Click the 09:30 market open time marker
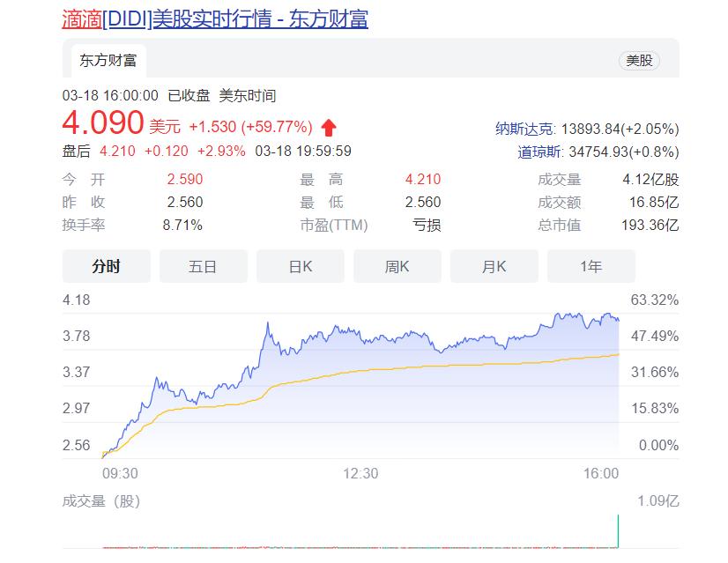The image size is (728, 563). coord(120,474)
